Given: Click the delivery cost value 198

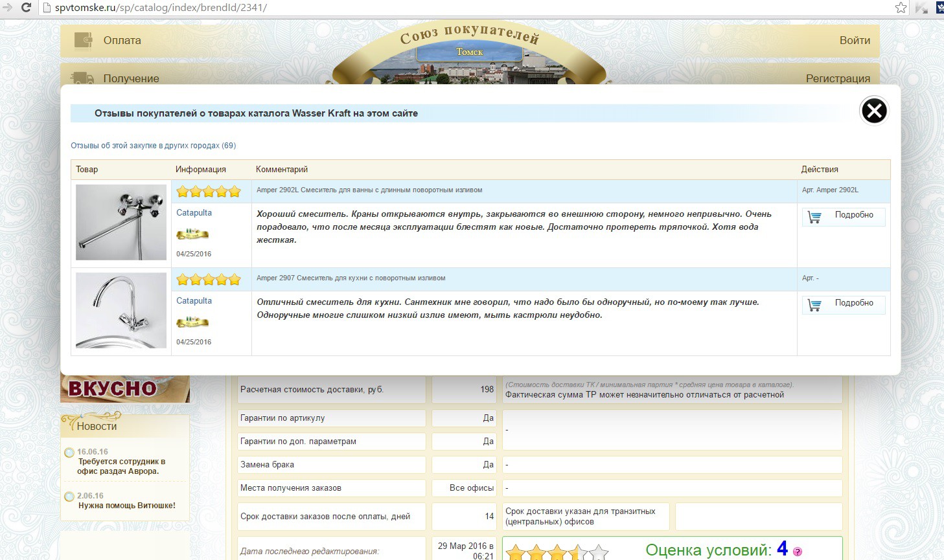Looking at the screenshot, I should [487, 390].
